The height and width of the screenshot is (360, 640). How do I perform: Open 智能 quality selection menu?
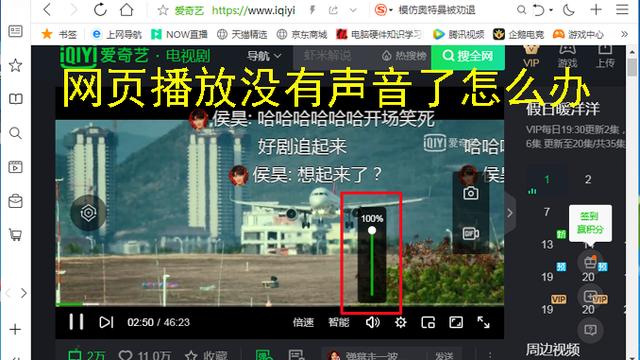[x=338, y=322]
